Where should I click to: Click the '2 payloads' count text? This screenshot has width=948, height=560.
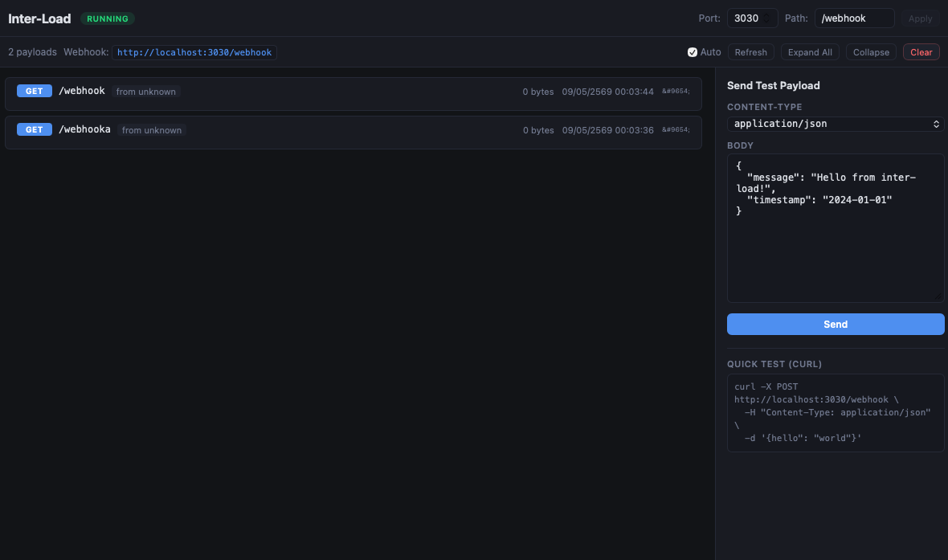click(x=32, y=52)
